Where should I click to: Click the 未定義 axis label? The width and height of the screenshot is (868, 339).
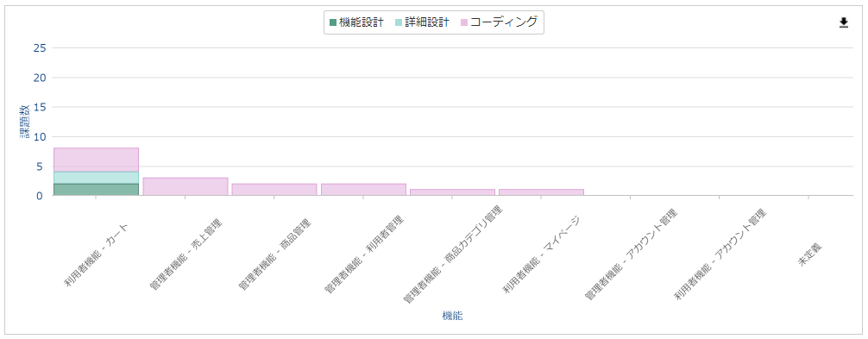point(810,254)
